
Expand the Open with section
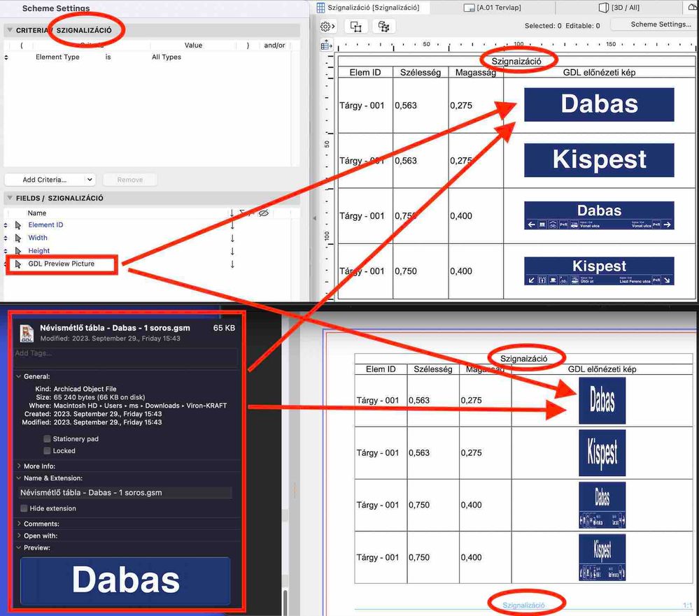point(19,536)
